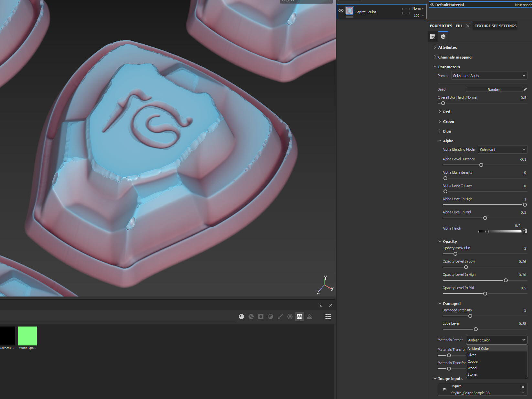Click the Random seed button

tap(494, 89)
